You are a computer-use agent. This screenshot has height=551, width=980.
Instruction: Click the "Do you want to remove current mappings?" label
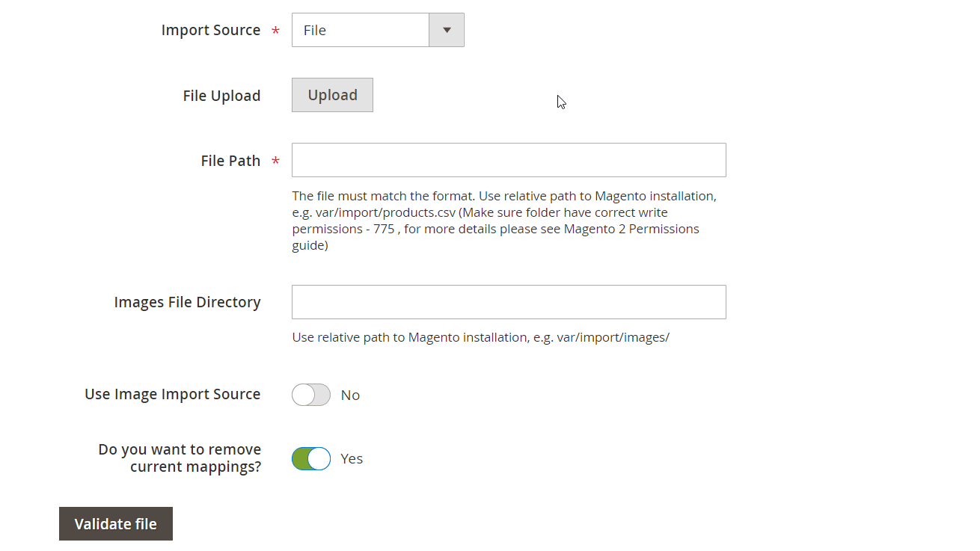(180, 458)
